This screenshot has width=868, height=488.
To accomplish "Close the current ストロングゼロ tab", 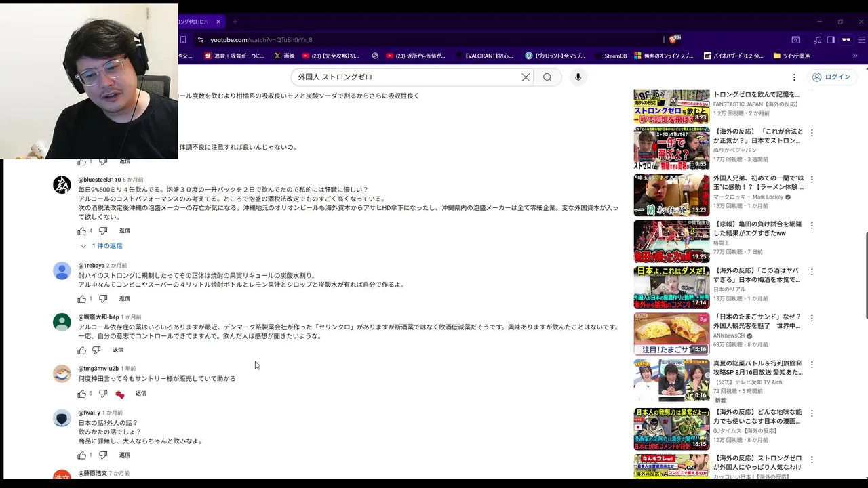I will (x=218, y=22).
